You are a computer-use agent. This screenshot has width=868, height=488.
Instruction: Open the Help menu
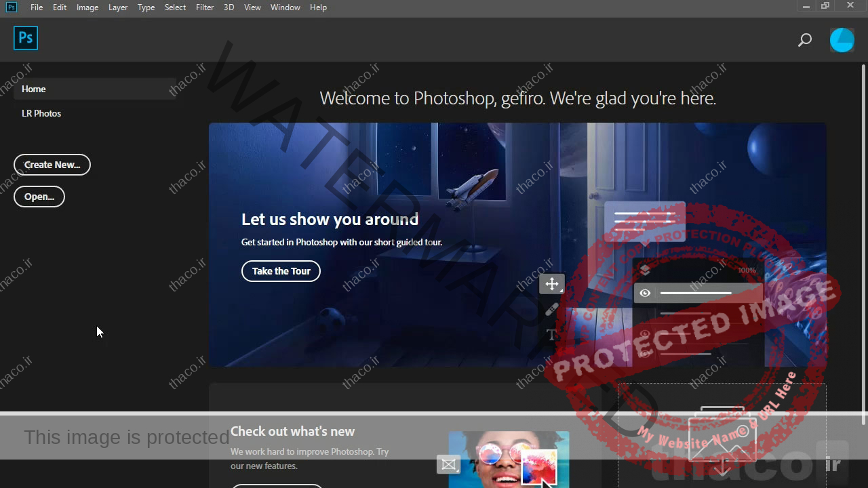(x=318, y=7)
